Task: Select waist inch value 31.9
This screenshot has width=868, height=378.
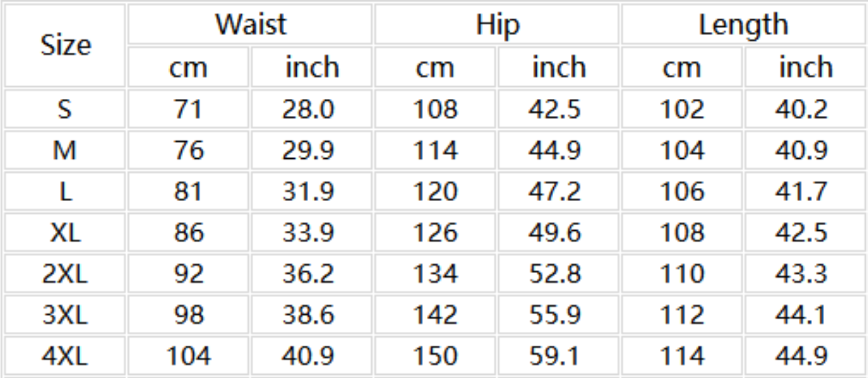Action: 308,192
